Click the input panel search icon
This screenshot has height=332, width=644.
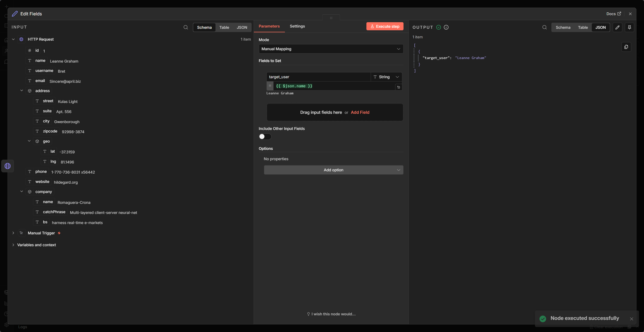tap(186, 27)
